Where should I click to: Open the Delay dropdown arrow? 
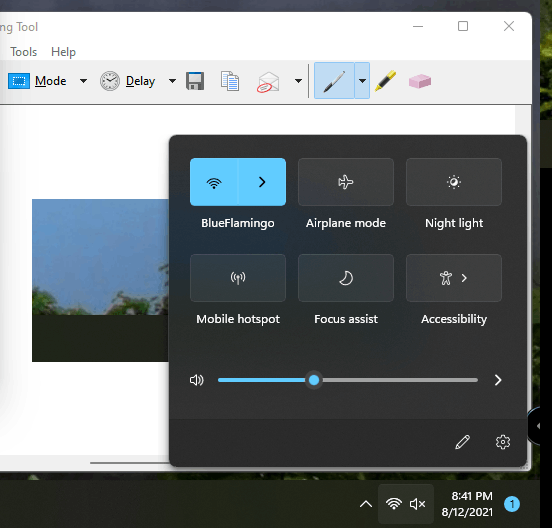tap(172, 81)
